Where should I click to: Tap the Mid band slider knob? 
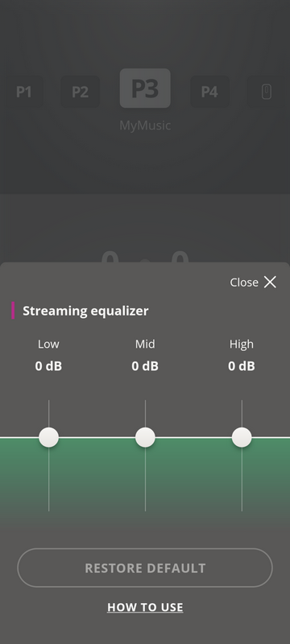coord(145,437)
